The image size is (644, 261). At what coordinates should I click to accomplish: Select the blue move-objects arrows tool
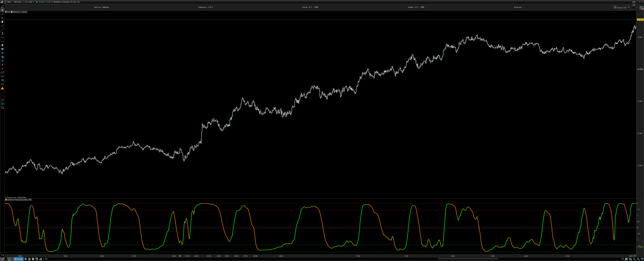tap(2, 53)
